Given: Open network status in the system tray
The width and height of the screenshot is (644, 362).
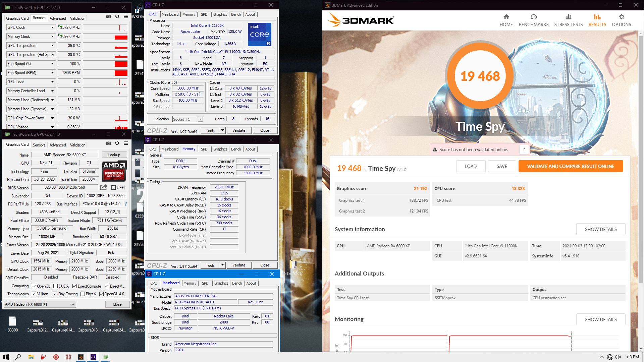Looking at the screenshot, I should (610, 357).
